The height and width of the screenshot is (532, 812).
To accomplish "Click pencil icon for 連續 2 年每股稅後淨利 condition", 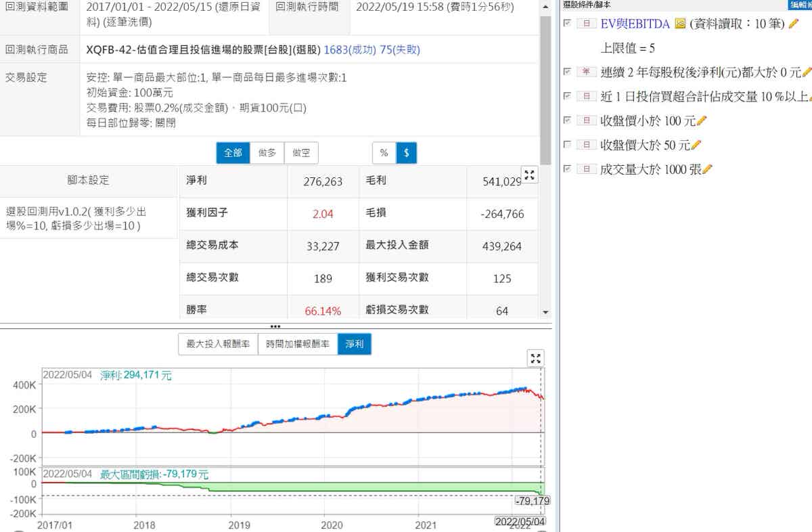I will point(807,72).
